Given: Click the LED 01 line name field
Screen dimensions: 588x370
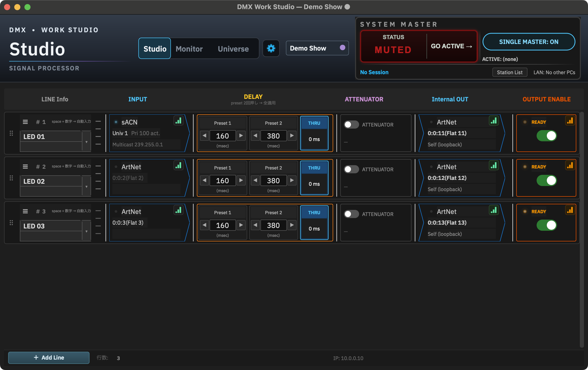Looking at the screenshot, I should click(51, 136).
